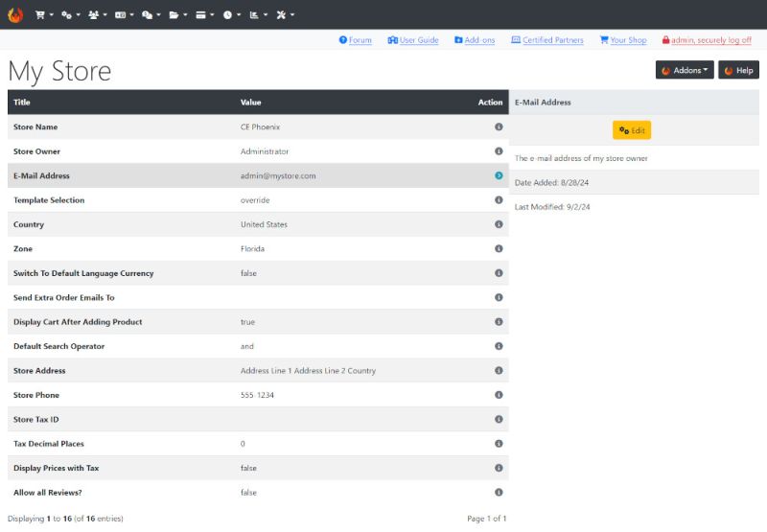The width and height of the screenshot is (767, 532).
Task: Click the Address Line 1 store address value
Action: 308,371
